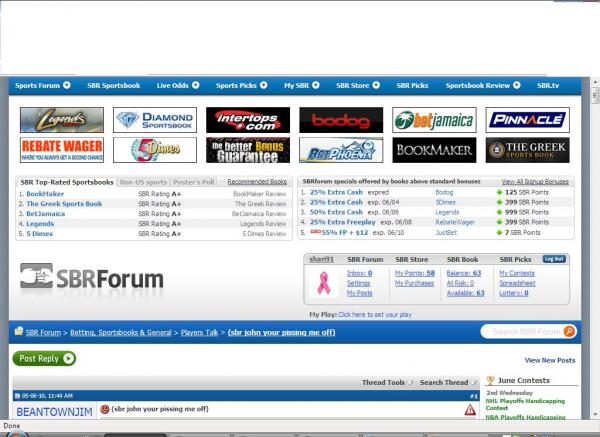Expand the Thread Tools dropdown
Viewport: 600px width, 437px height.
[x=387, y=382]
